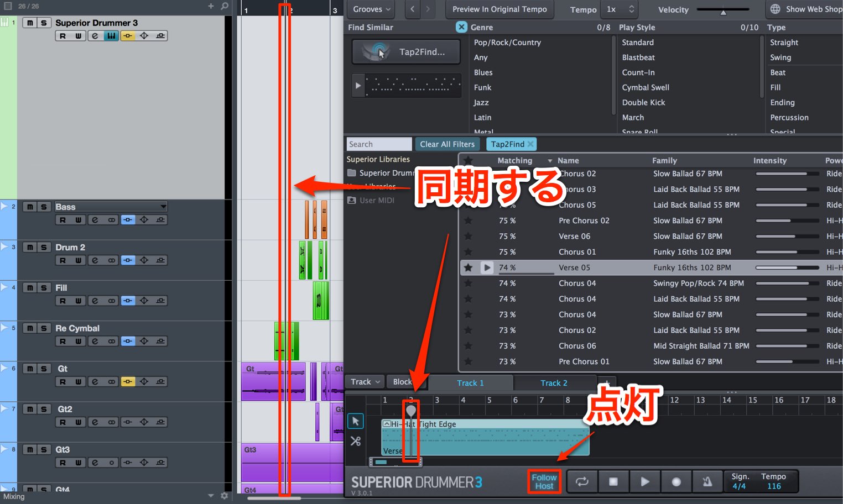Viewport: 843px width, 504px height.
Task: Expand the Bass track disclosure triangle
Action: click(4, 206)
